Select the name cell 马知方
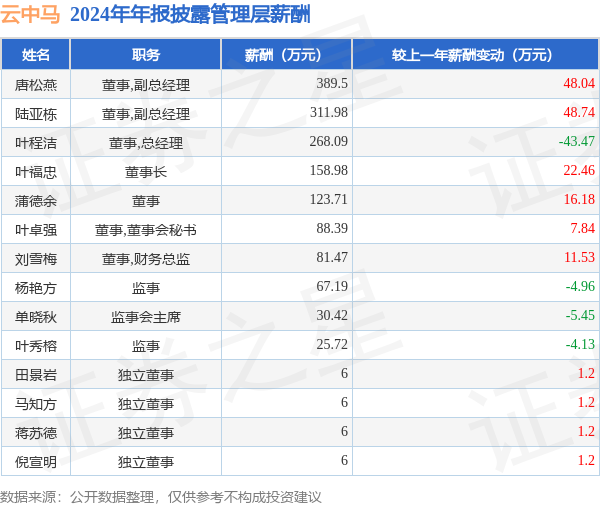The image size is (600, 506). [36, 404]
